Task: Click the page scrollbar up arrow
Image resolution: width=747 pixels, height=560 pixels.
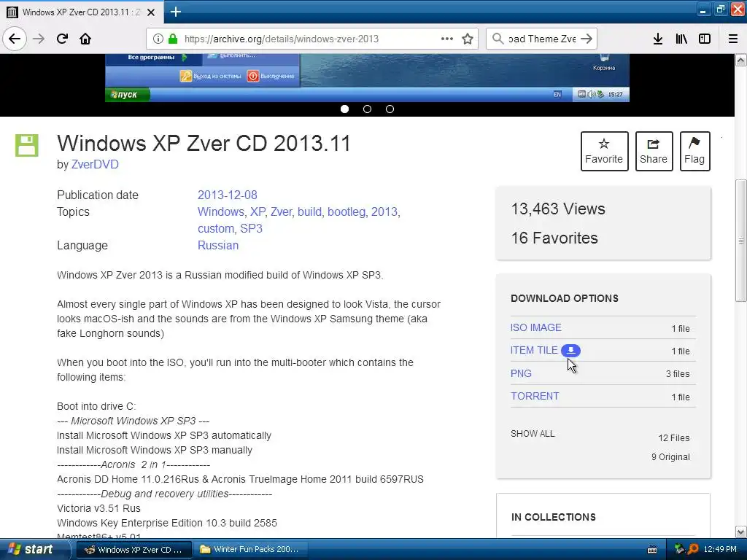Action: (741, 60)
